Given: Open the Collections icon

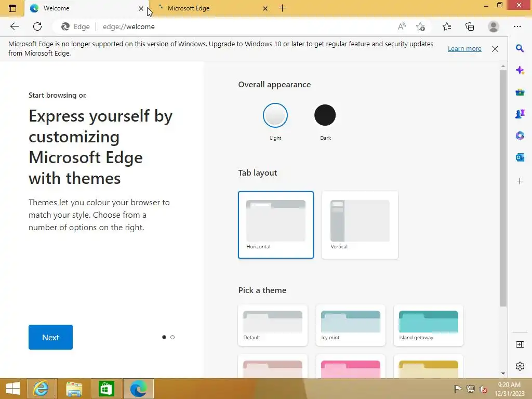Looking at the screenshot, I should (x=470, y=26).
